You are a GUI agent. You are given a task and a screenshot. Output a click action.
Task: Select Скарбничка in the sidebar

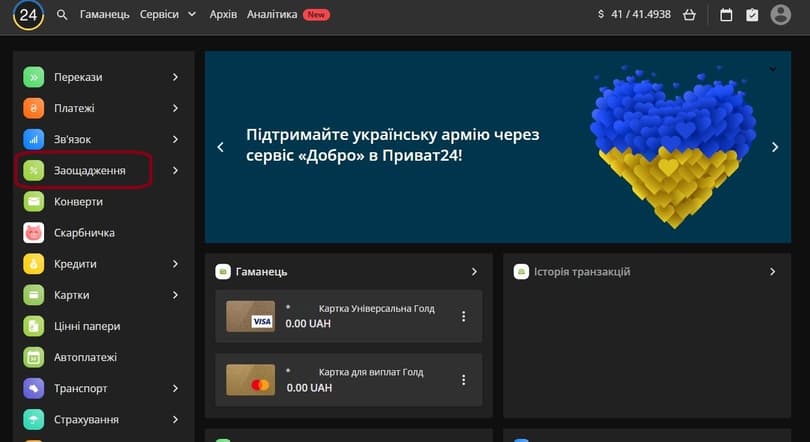point(84,233)
